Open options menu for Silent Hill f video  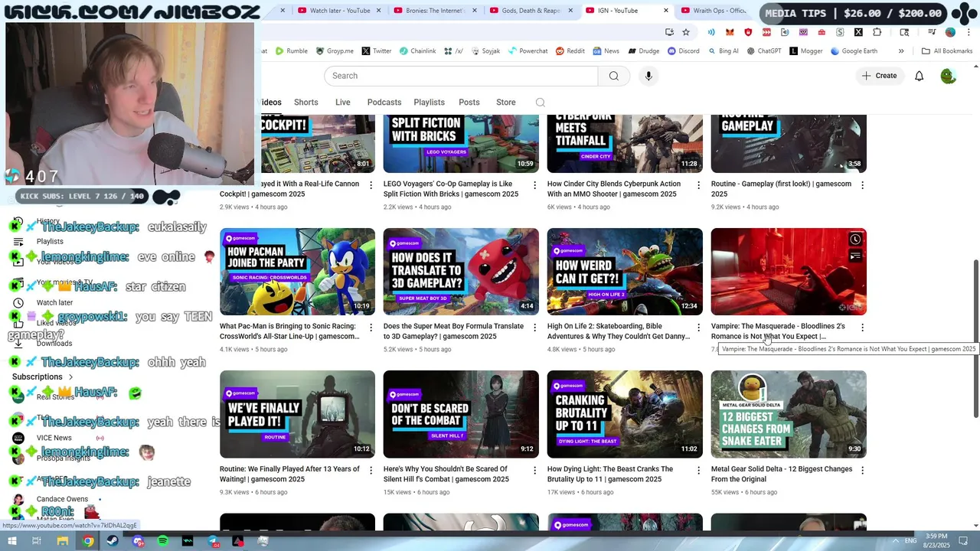(x=534, y=470)
